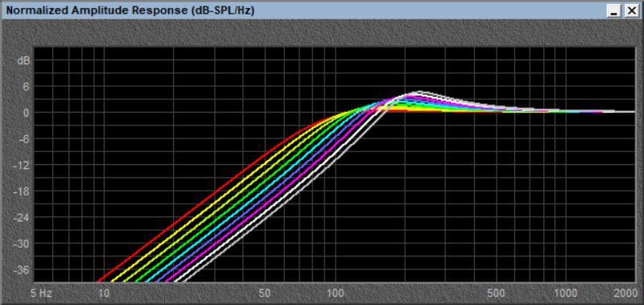Viewport: 644px width, 305px height.
Task: Click the '100' frequency axis label
Action: pyautogui.click(x=335, y=293)
